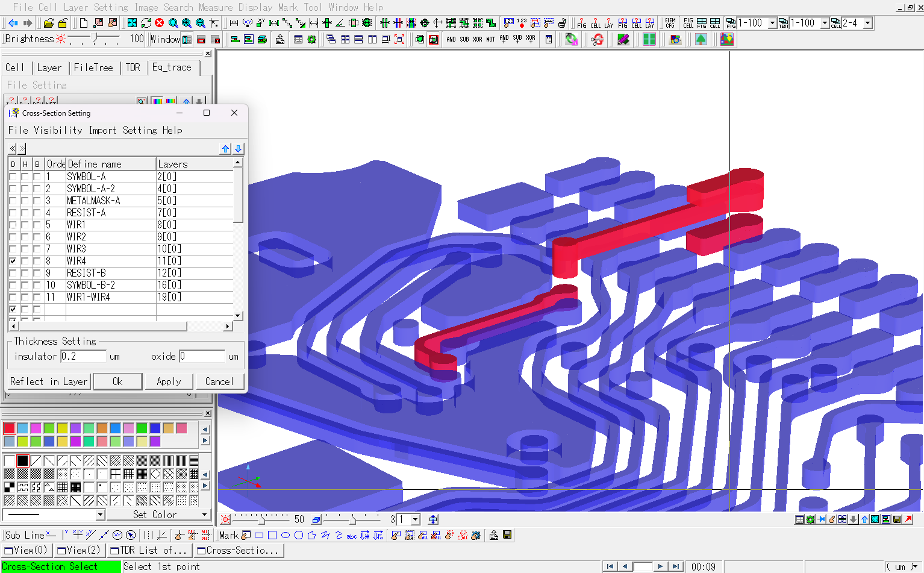Image resolution: width=924 pixels, height=573 pixels.
Task: Toggle the B checkbox for SYMBOL-B-2 row
Action: point(37,285)
